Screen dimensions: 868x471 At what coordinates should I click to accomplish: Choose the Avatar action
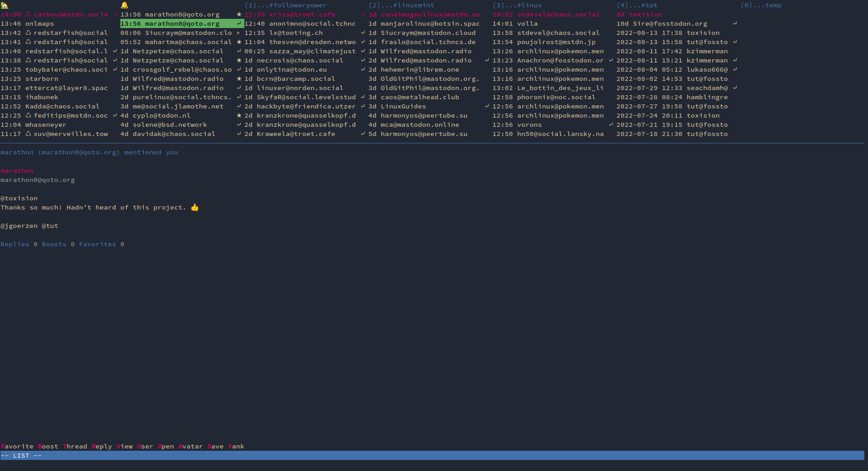191,446
